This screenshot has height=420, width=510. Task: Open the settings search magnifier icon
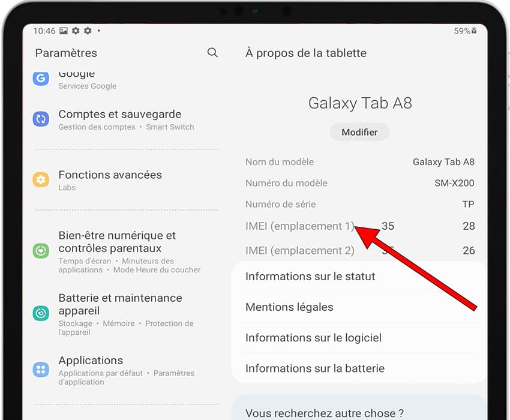click(212, 52)
